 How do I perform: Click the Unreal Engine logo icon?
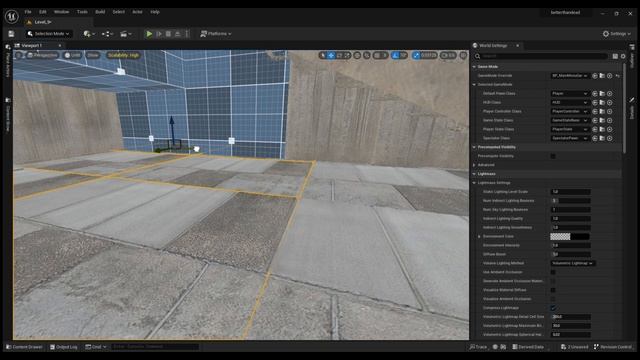point(11,16)
